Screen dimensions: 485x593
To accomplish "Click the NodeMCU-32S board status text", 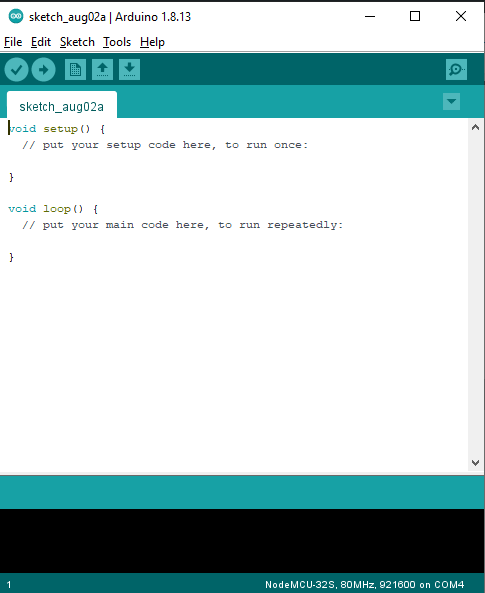I will [x=364, y=585].
